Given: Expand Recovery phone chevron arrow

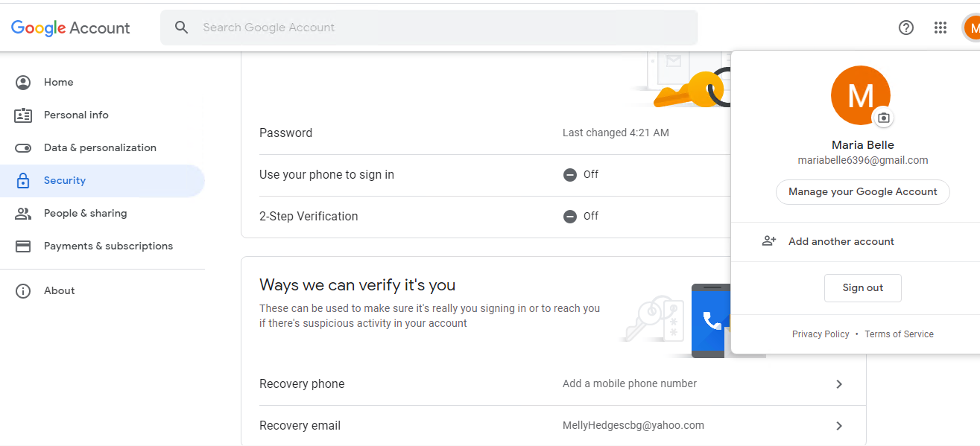Looking at the screenshot, I should 839,384.
